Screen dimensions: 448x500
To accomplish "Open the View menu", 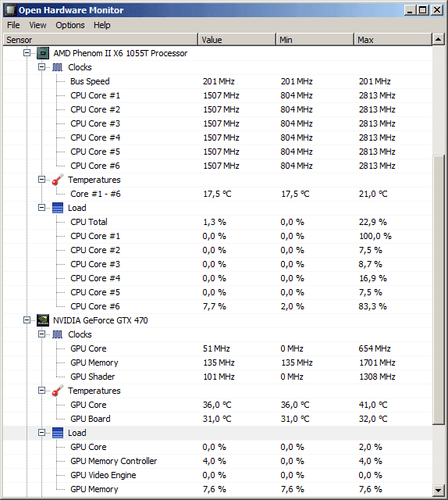I will click(x=37, y=25).
